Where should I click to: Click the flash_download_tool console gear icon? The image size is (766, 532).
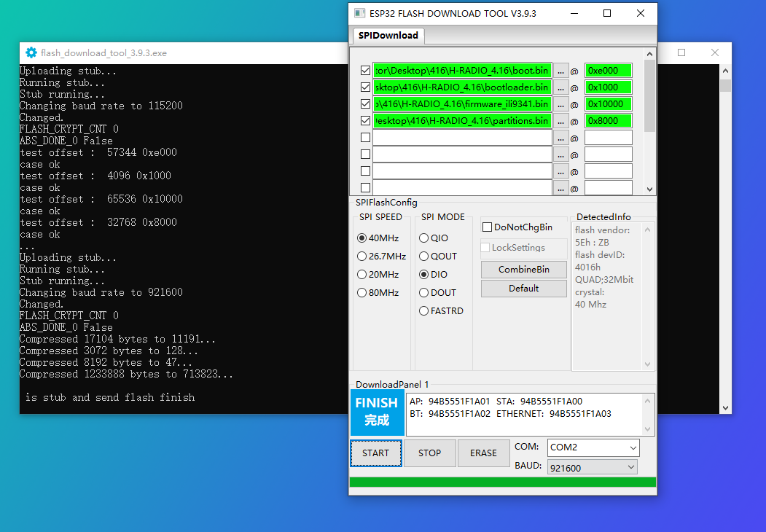click(x=31, y=52)
